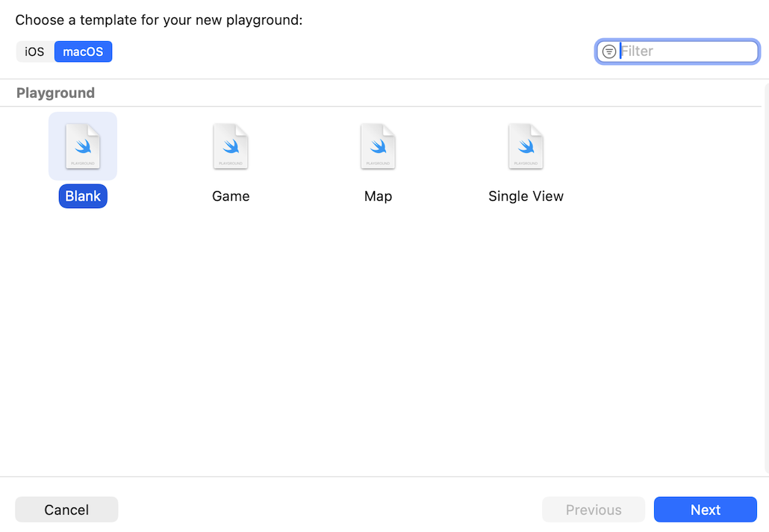Click the Blank template label
Image resolution: width=769 pixels, height=532 pixels.
[x=83, y=196]
